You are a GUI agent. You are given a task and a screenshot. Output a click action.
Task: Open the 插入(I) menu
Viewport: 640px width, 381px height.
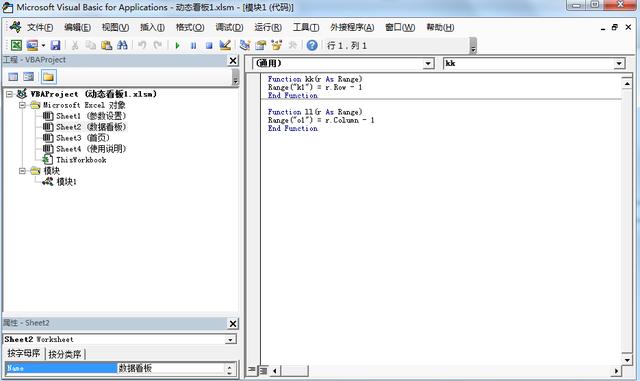pyautogui.click(x=152, y=27)
